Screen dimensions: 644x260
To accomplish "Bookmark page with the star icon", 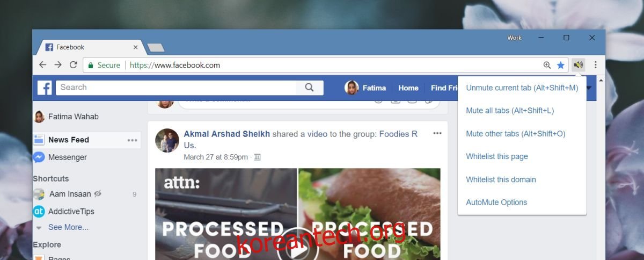I will coord(561,65).
